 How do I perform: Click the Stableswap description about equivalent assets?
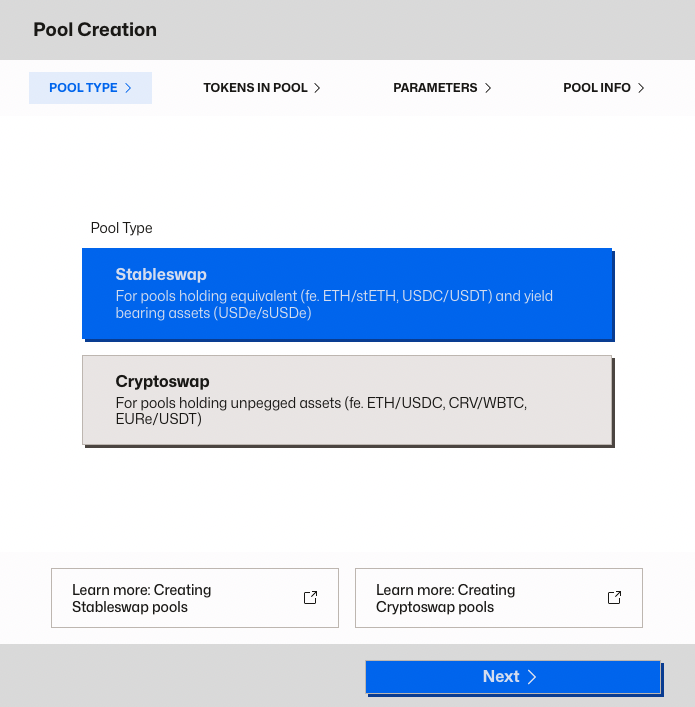click(334, 305)
